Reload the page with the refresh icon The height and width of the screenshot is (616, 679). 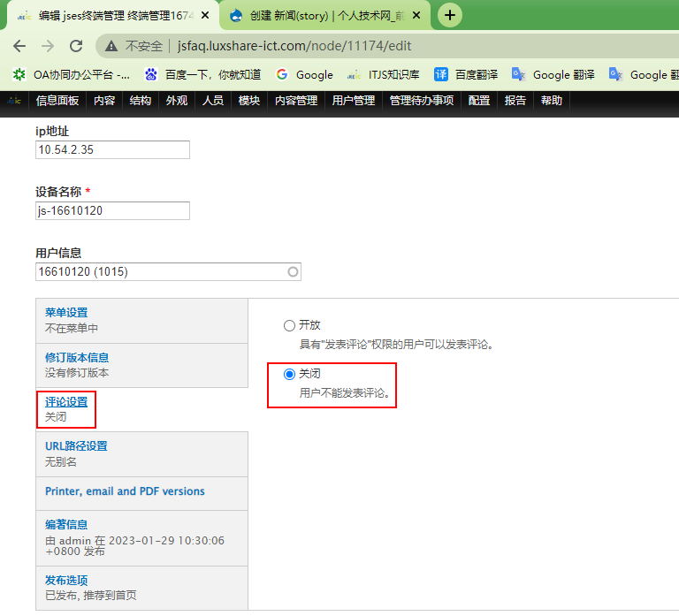[x=76, y=46]
